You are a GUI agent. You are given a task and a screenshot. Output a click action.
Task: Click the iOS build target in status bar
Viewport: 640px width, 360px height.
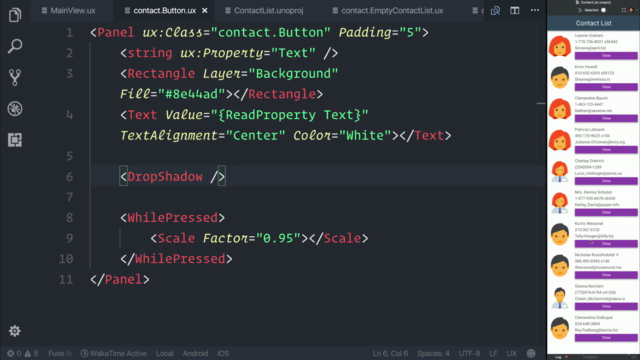[223, 353]
